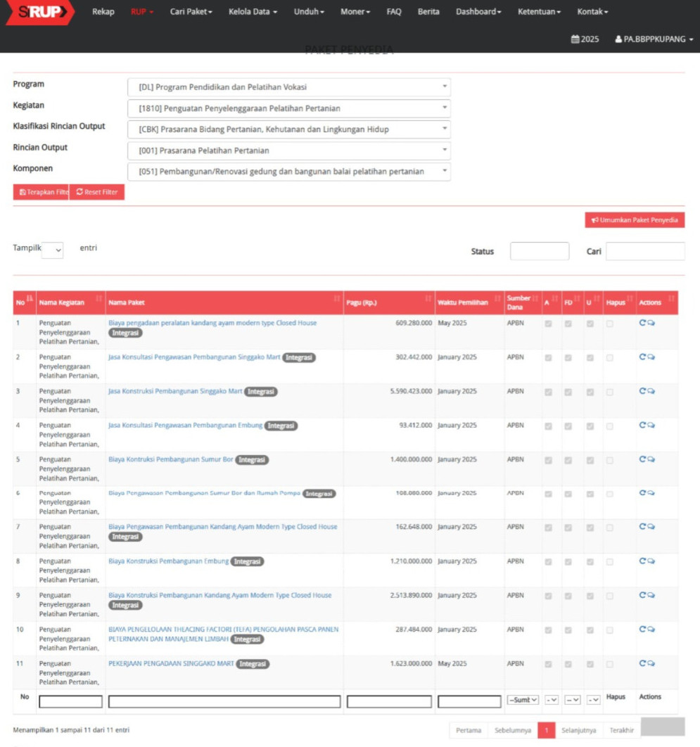
Task: Open the Tampilkan entries count dropdown
Action: 52,250
